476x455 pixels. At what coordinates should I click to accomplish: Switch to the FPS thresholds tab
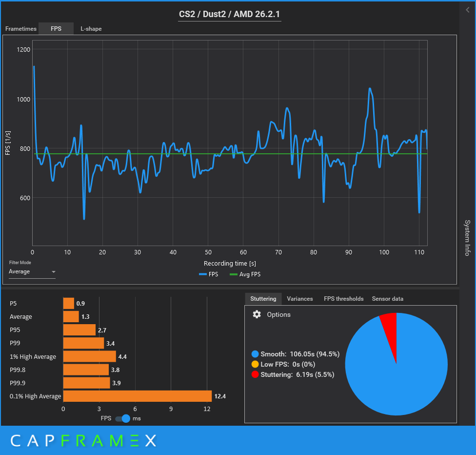click(x=343, y=299)
